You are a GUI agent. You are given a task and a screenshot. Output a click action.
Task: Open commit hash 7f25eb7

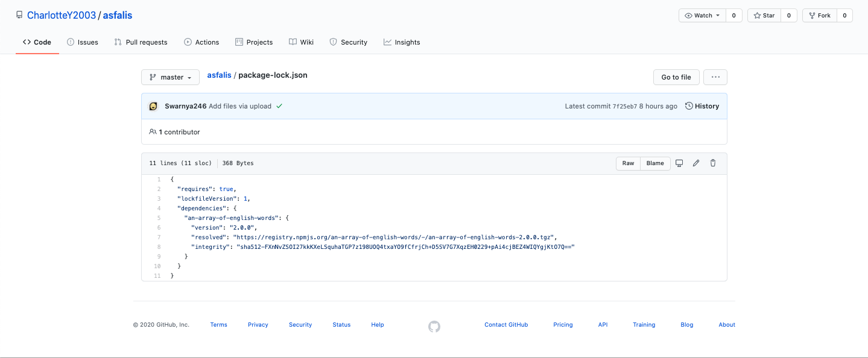(625, 106)
